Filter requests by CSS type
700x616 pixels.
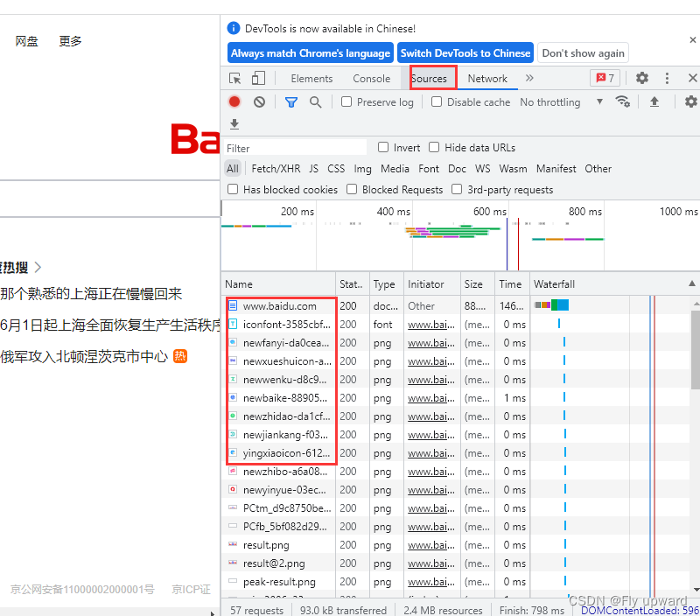tap(336, 169)
